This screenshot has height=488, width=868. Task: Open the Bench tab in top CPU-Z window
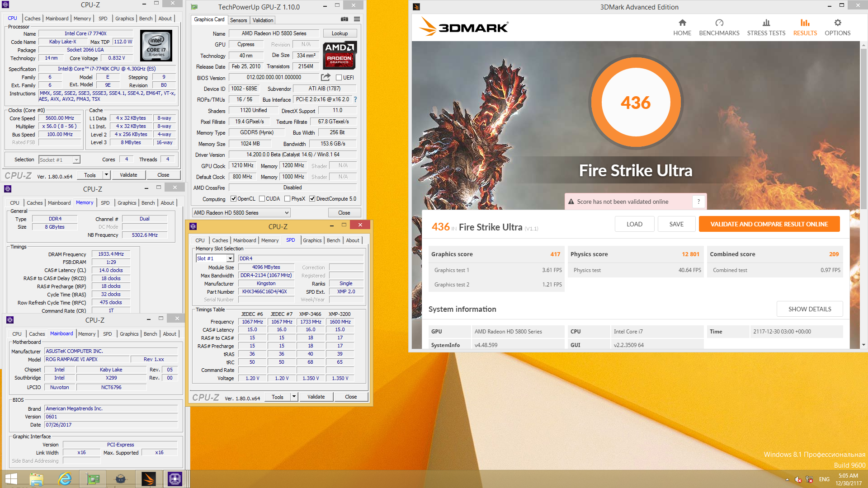[x=146, y=19]
